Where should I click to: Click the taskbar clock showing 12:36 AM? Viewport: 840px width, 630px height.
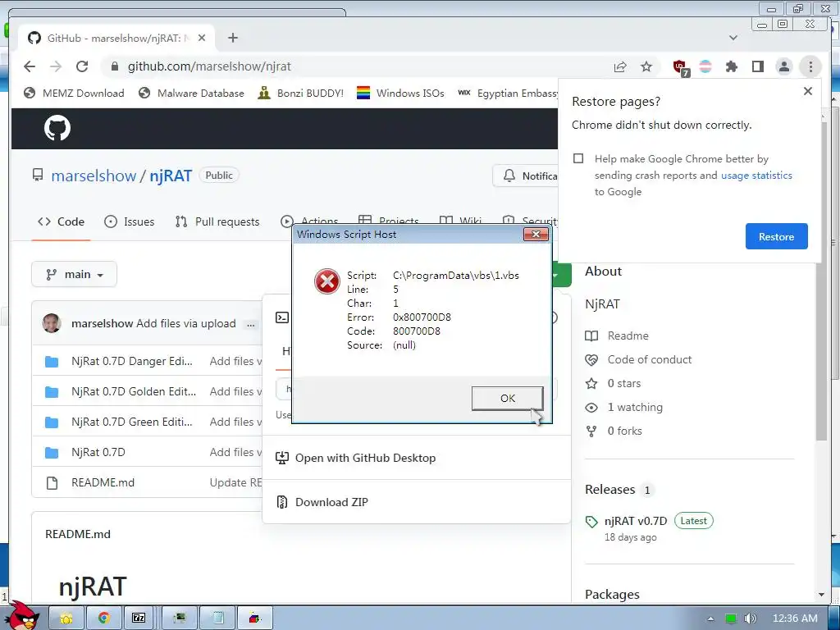tap(795, 619)
